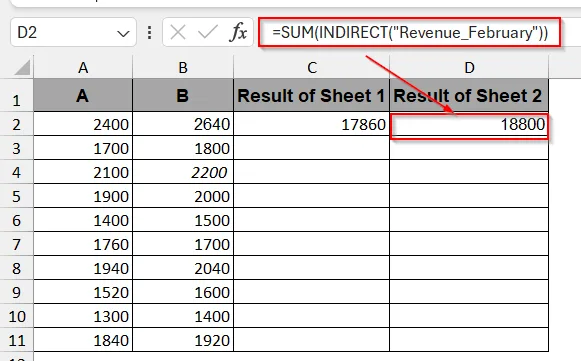Screen dimensions: 581x361
Task: Click the bold header cell A1 labeled A
Action: 83,95
